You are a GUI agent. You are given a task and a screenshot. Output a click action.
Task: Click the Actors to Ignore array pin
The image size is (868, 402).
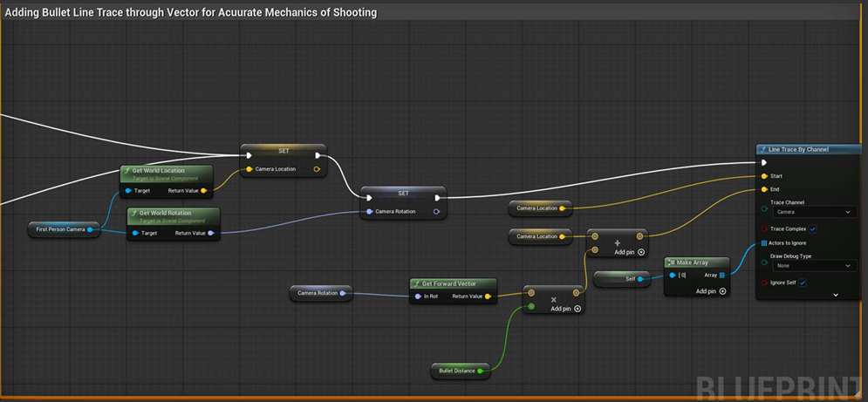click(764, 242)
